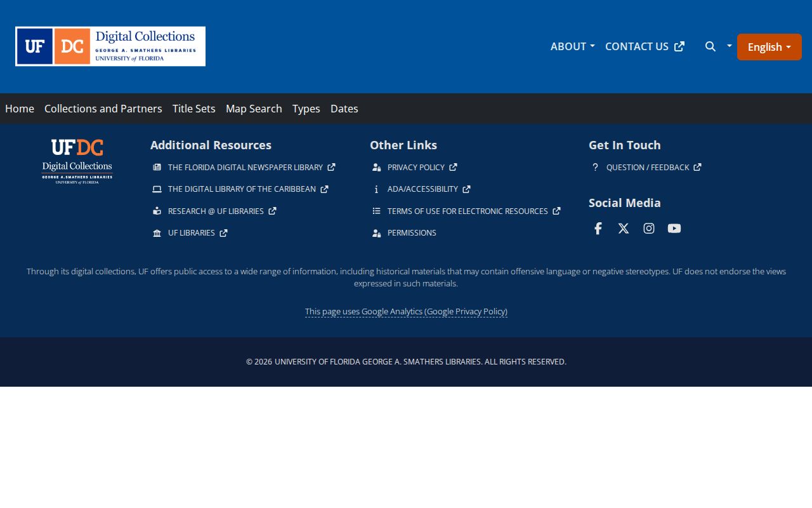This screenshot has width=812, height=508.
Task: Open the Instagram social media icon
Action: coord(649,229)
